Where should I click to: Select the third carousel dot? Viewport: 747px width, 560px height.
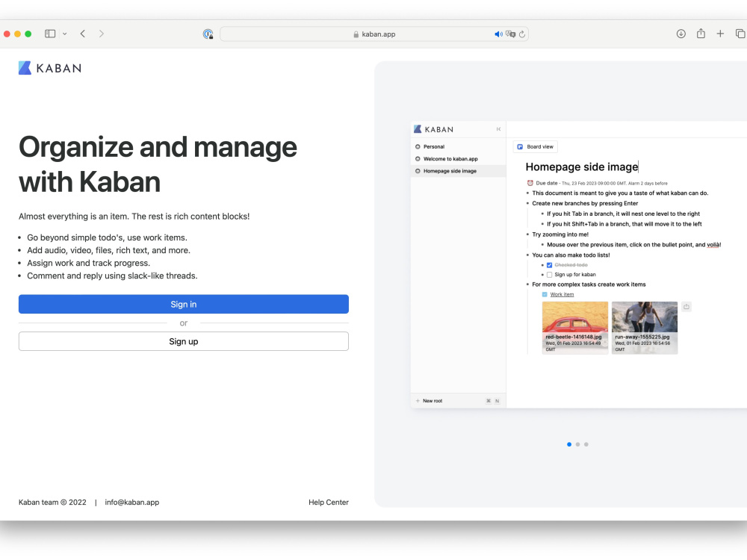pos(586,444)
